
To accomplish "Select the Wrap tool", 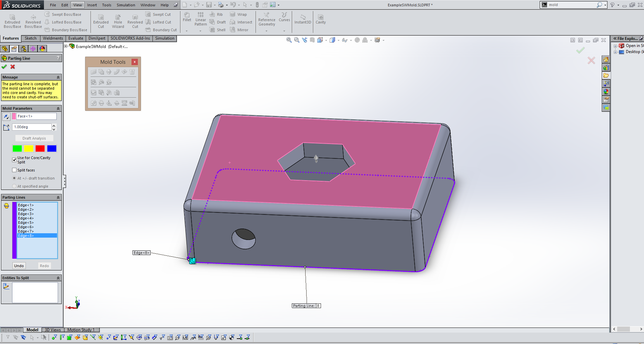I will pos(238,14).
